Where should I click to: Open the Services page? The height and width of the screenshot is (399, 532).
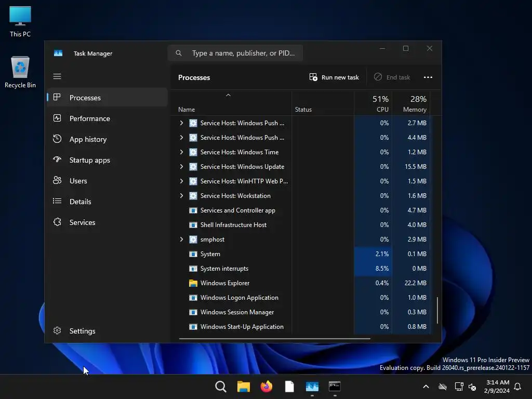point(107,222)
